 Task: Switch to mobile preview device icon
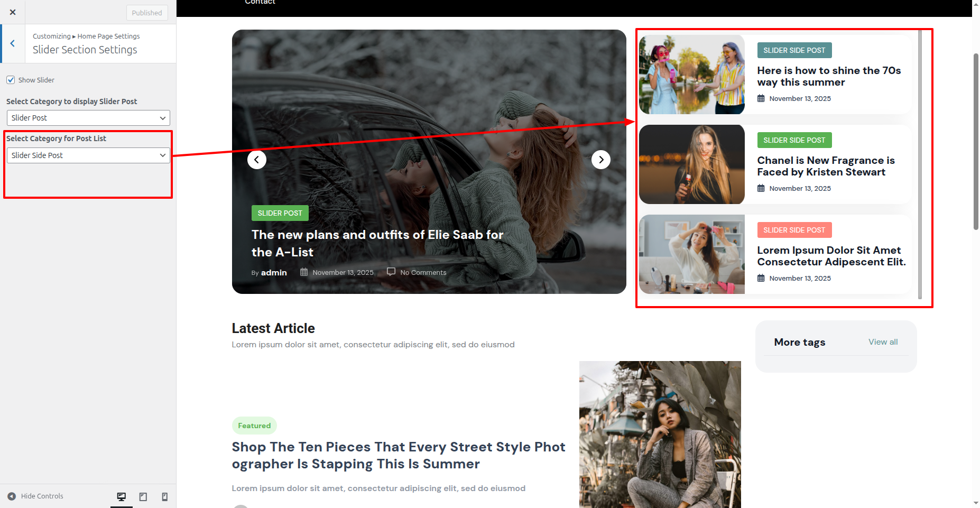tap(164, 496)
